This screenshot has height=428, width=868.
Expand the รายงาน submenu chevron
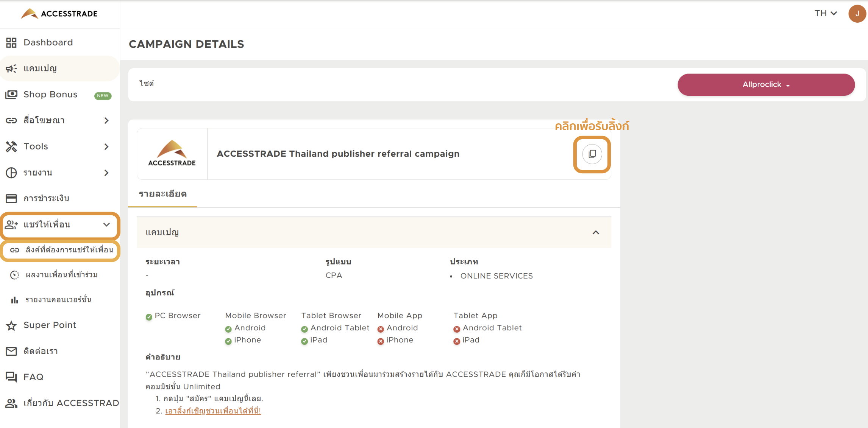(x=106, y=173)
